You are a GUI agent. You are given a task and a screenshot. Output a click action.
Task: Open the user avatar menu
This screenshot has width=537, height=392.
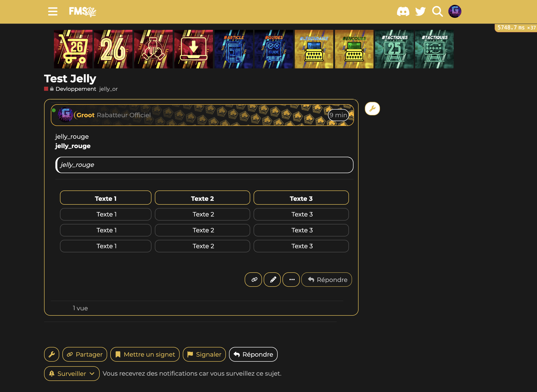tap(455, 11)
